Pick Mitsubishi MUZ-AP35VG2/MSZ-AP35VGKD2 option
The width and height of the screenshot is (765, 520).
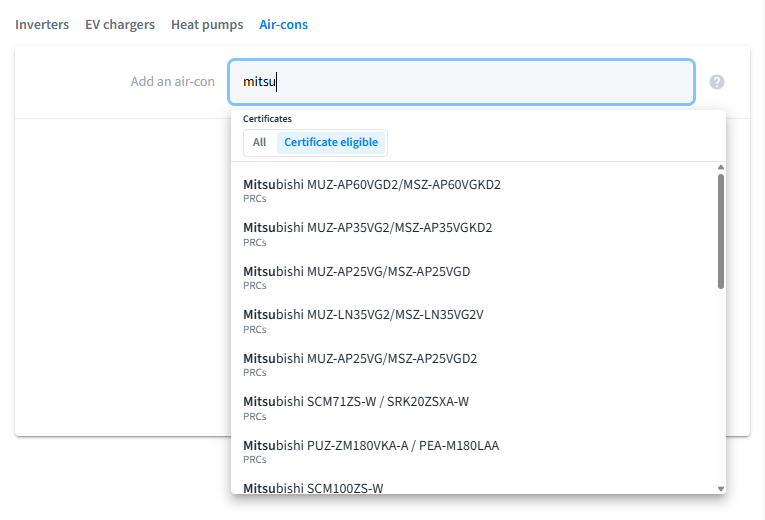pyautogui.click(x=368, y=233)
